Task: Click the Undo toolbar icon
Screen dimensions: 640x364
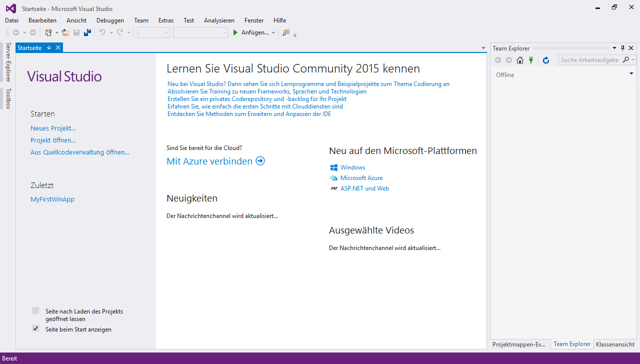Action: [x=102, y=32]
